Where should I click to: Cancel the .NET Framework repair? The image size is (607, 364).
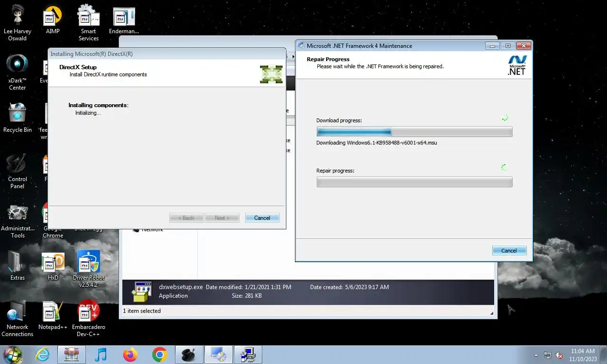(x=509, y=251)
